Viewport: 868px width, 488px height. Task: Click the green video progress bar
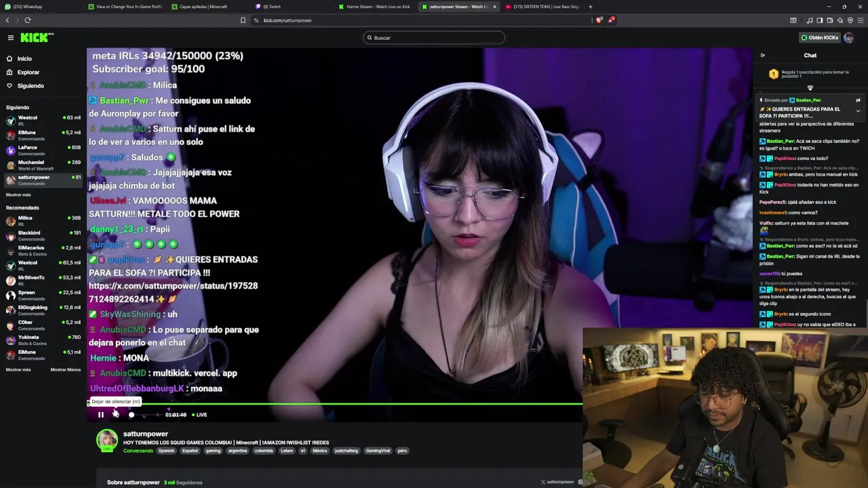pyautogui.click(x=335, y=404)
